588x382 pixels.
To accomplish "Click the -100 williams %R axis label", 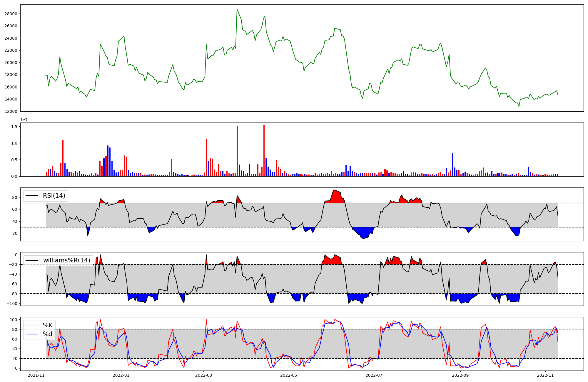I will (x=12, y=304).
